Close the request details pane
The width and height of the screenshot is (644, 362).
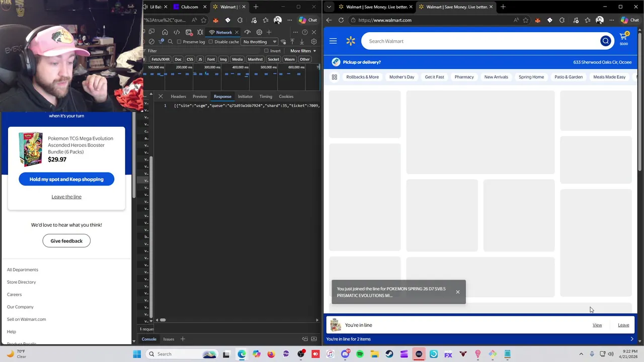(x=160, y=97)
